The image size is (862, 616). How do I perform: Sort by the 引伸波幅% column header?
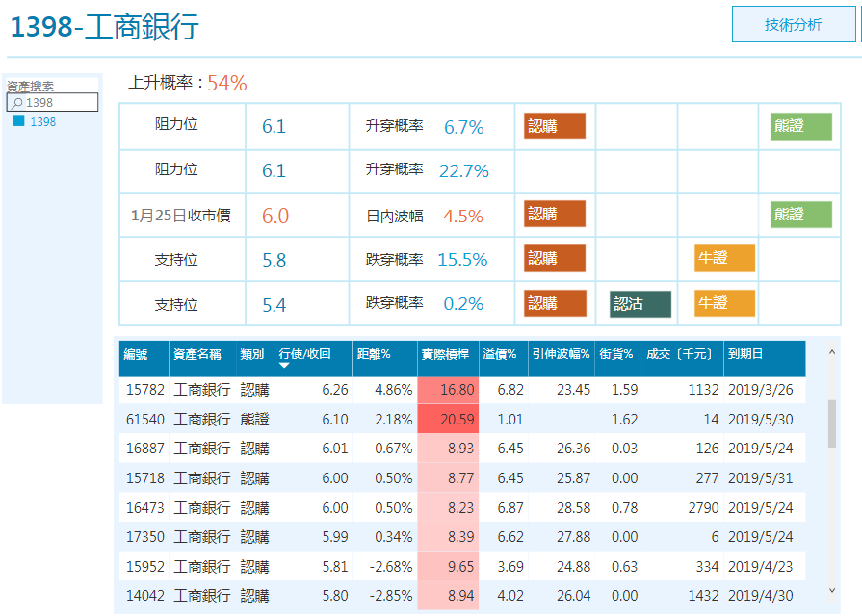[x=562, y=354]
